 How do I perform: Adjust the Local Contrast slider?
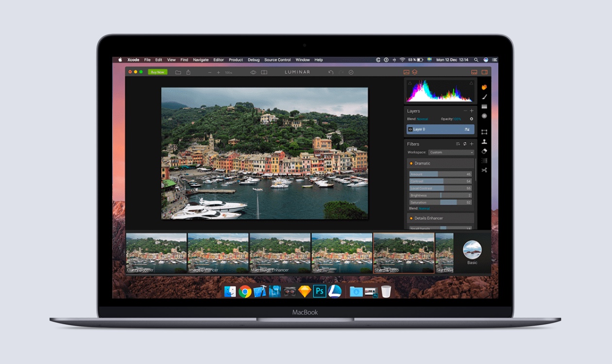(x=441, y=188)
